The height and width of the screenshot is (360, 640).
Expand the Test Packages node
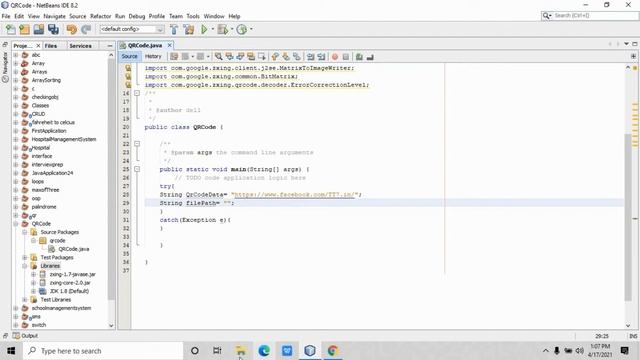pos(25,257)
